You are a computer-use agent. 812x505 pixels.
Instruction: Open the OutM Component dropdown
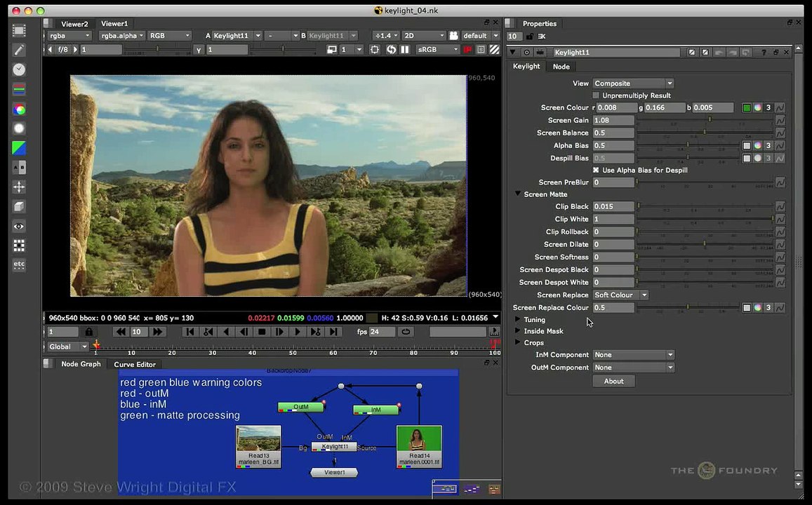point(633,368)
